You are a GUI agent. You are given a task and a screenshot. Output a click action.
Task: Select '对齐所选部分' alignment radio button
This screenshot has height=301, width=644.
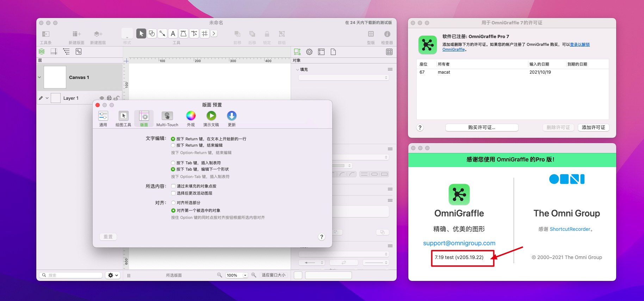click(173, 203)
